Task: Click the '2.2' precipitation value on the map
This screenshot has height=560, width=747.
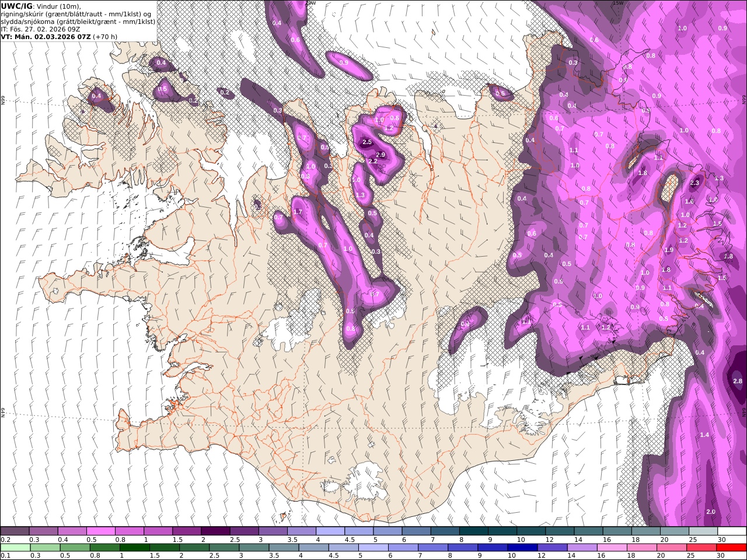Action: [373, 161]
